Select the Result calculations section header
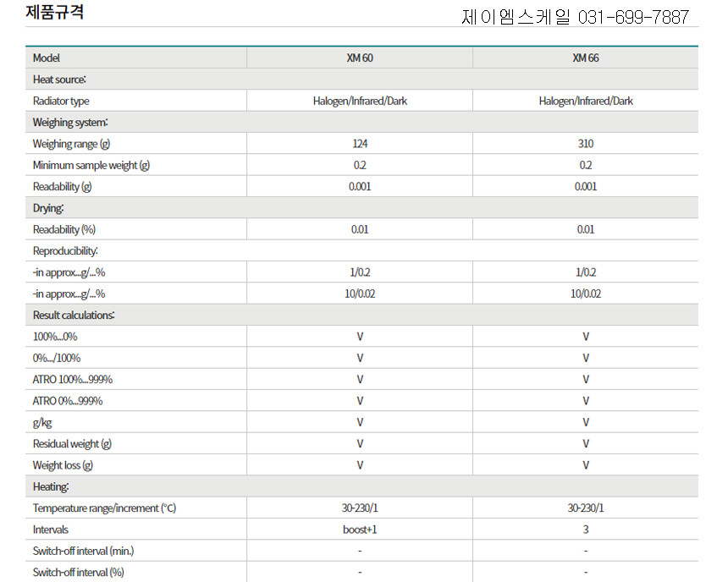The height and width of the screenshot is (582, 728). (x=74, y=315)
